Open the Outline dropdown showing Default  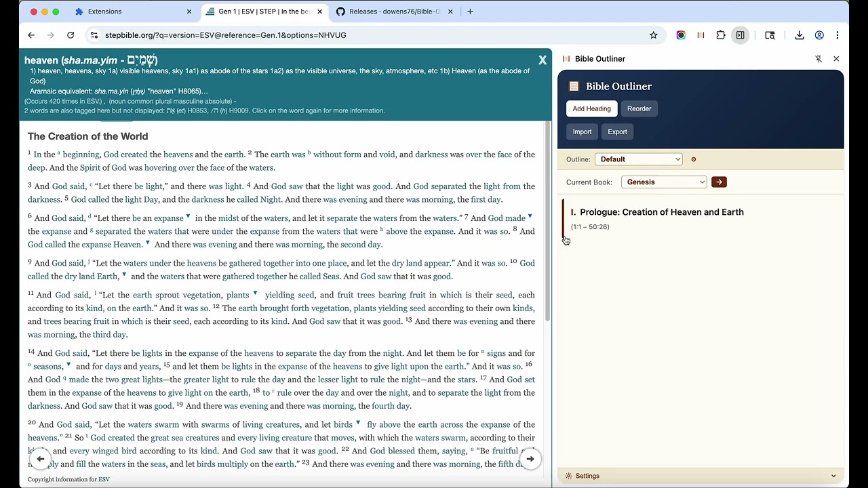[639, 159]
